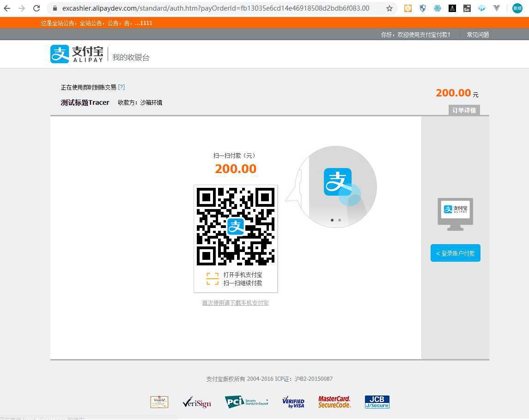This screenshot has width=529, height=420.
Task: Click the 全站公告 announcement text in orange bar
Action: [96, 23]
